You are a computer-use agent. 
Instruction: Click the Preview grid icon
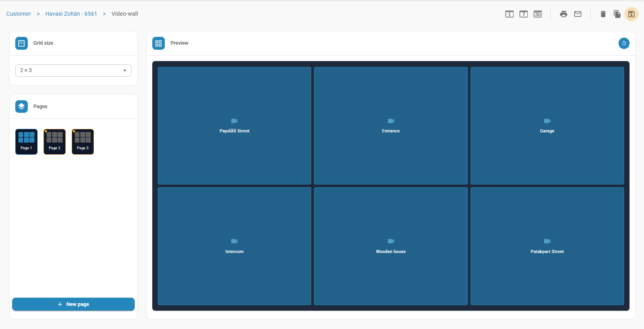click(x=159, y=43)
